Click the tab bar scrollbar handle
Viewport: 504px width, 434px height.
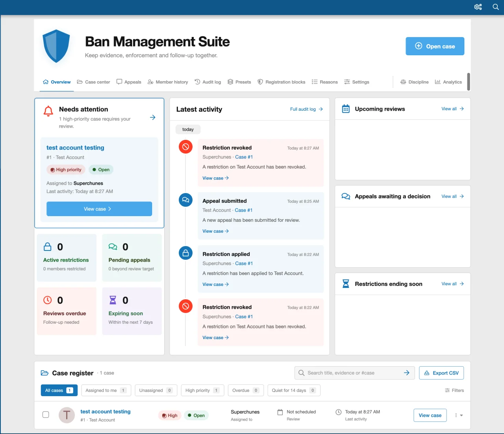pyautogui.click(x=469, y=82)
